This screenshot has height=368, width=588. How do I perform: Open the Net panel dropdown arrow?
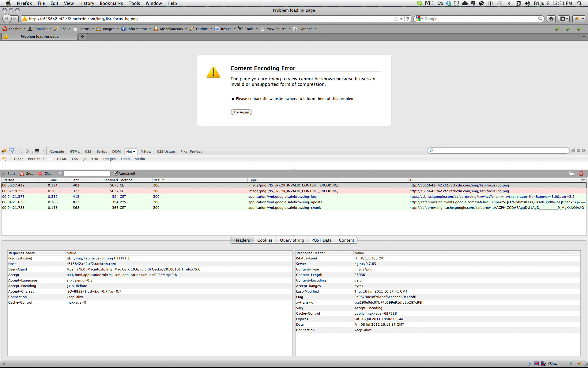(135, 151)
